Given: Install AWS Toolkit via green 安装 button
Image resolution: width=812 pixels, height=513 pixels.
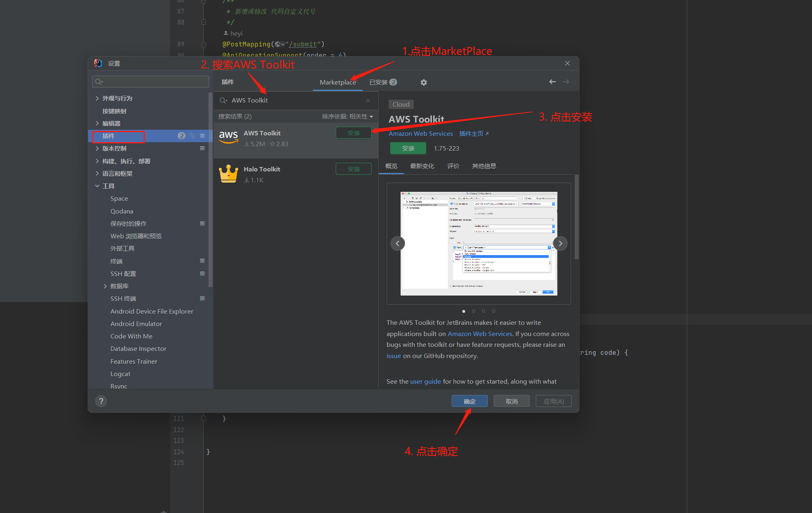Looking at the screenshot, I should (408, 148).
